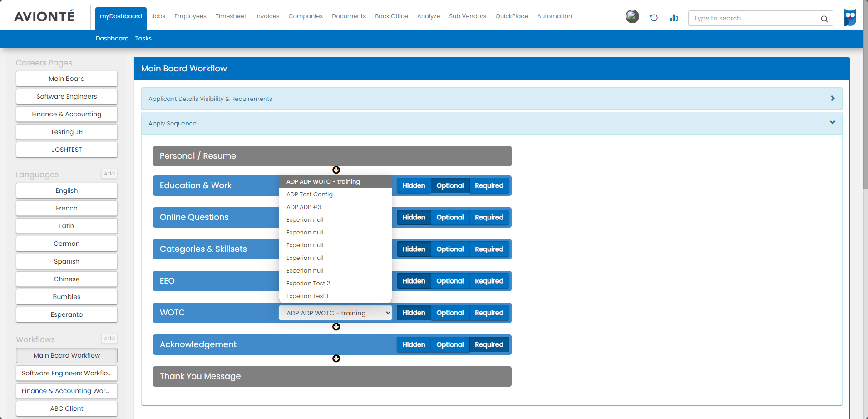Expand Applicant Details Visibility & Requirements
The width and height of the screenshot is (868, 419).
tap(492, 99)
